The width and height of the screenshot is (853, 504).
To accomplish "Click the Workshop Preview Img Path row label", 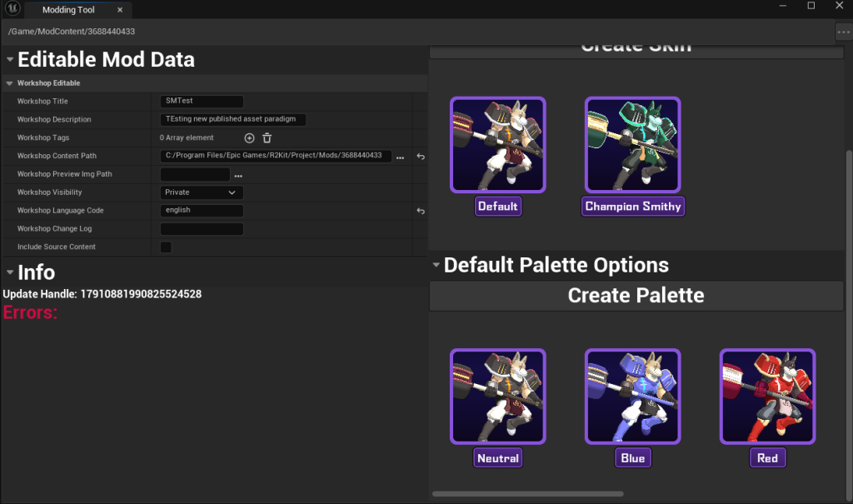I will [64, 174].
